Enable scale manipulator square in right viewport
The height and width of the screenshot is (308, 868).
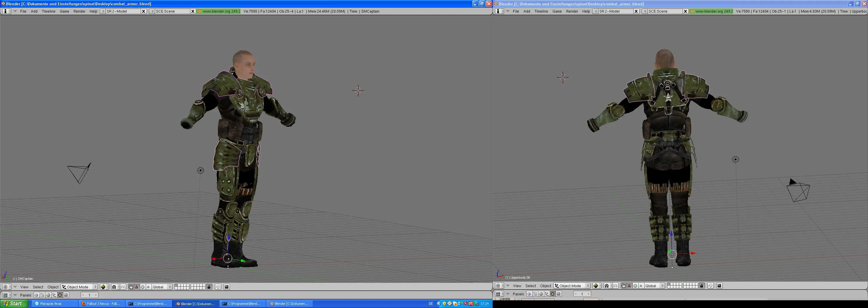pos(641,286)
